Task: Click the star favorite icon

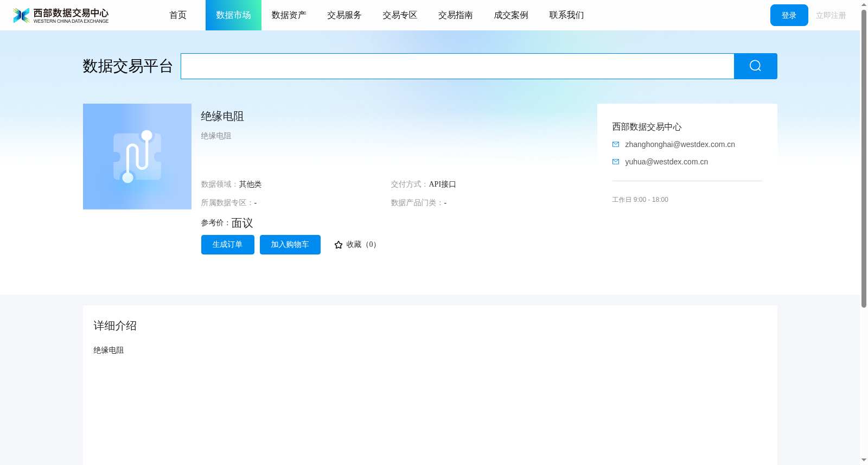Action: pyautogui.click(x=339, y=245)
